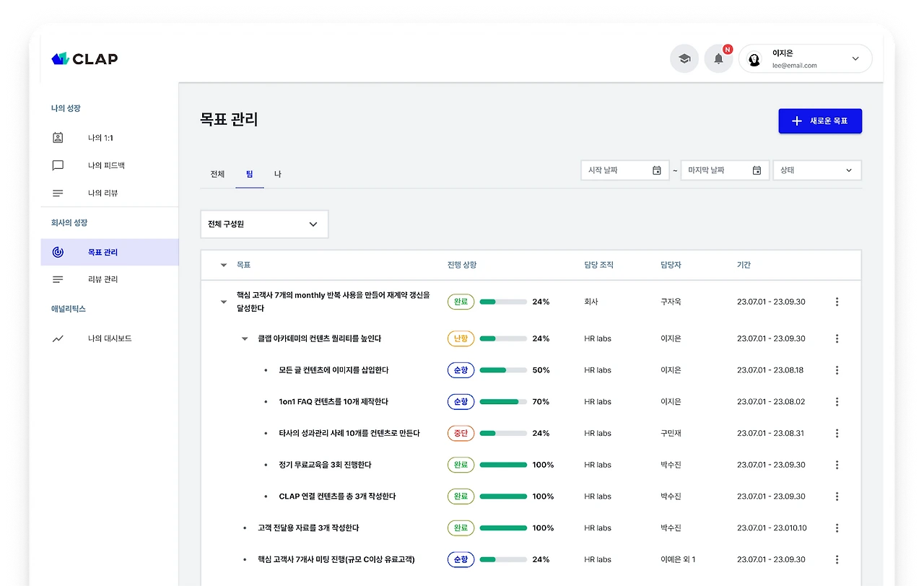Open more options for 1on1 FAQ 컨텐츠 row

click(837, 401)
